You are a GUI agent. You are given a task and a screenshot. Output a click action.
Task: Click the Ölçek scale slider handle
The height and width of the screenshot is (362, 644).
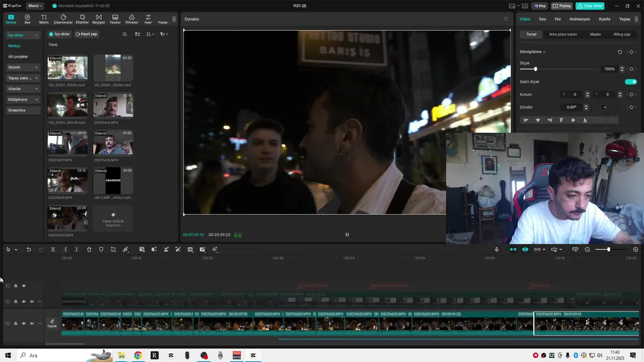click(x=535, y=69)
